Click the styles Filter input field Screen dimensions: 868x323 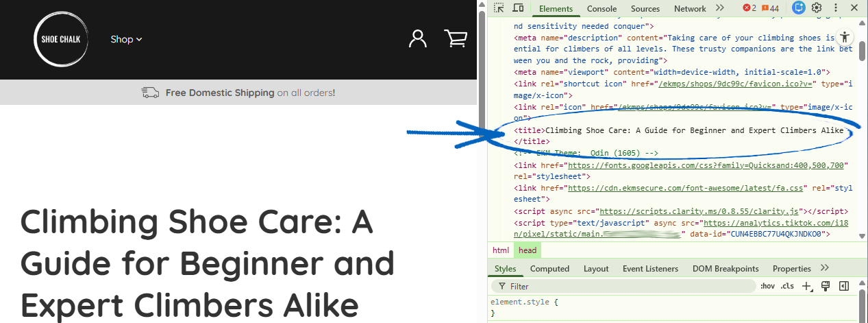point(623,286)
